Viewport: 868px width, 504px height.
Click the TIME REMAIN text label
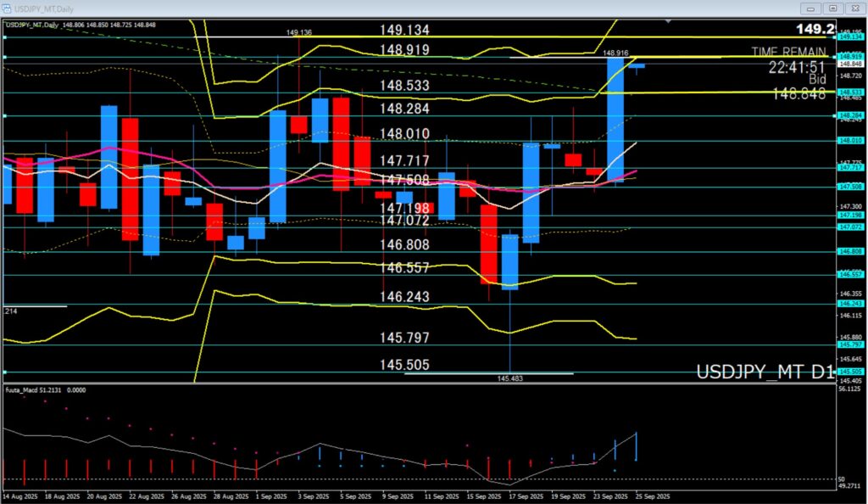(x=787, y=51)
